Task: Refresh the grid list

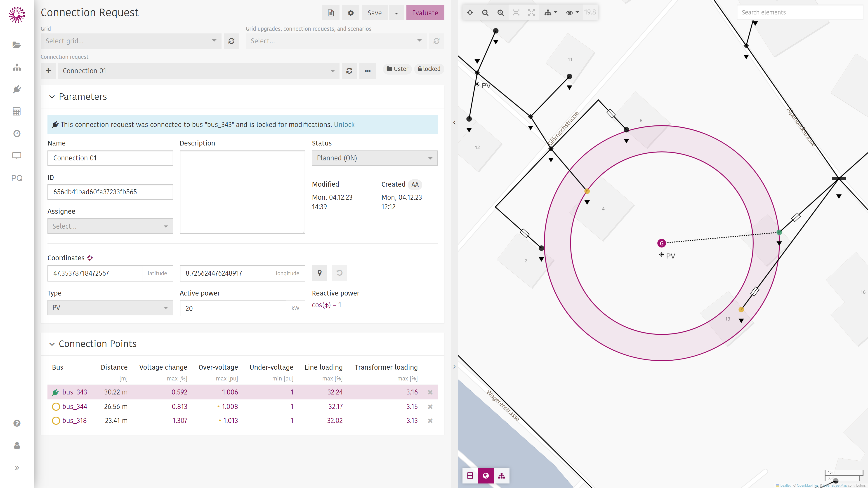Action: coord(231,41)
